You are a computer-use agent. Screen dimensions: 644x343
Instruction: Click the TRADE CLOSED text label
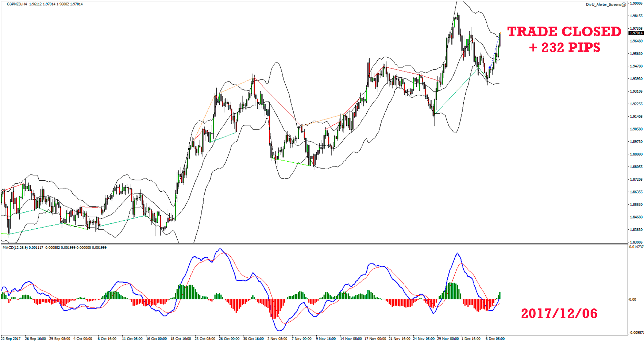564,32
